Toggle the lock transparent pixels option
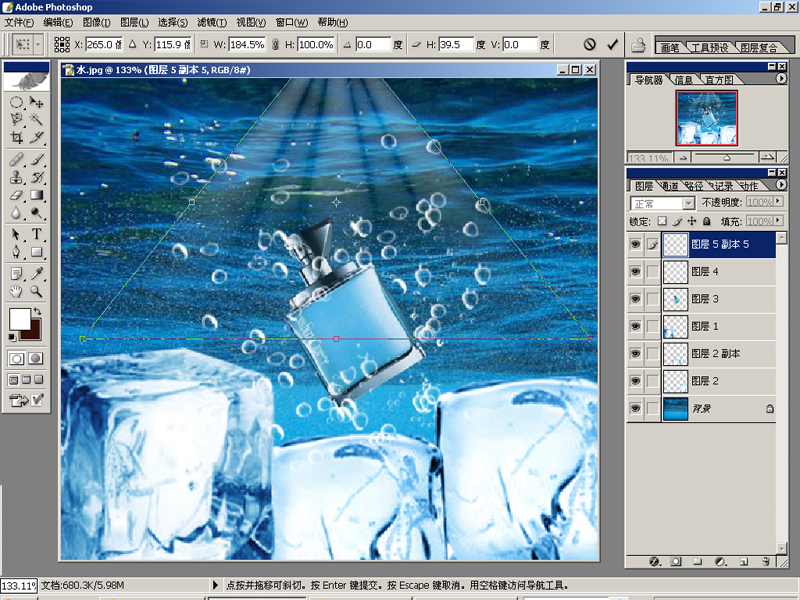 [x=662, y=221]
